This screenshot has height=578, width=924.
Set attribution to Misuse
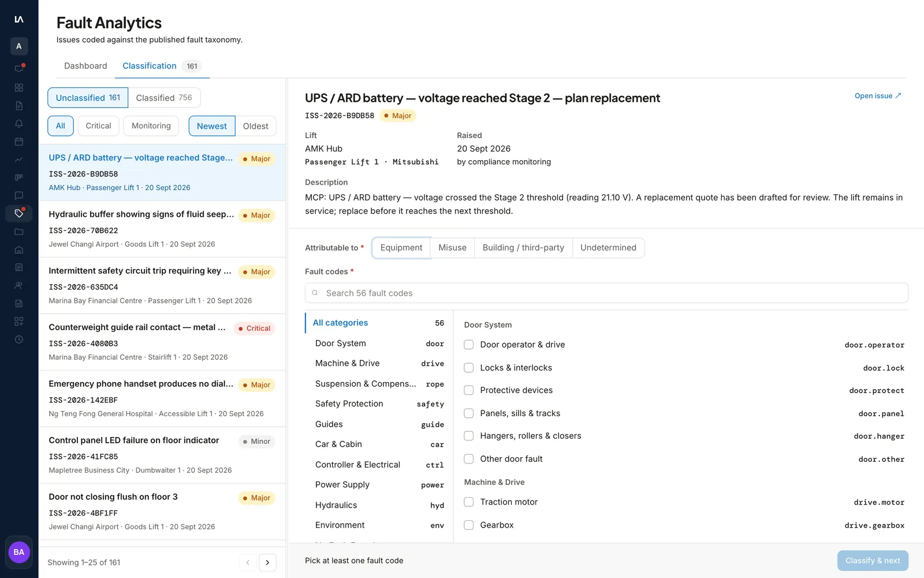coord(452,247)
